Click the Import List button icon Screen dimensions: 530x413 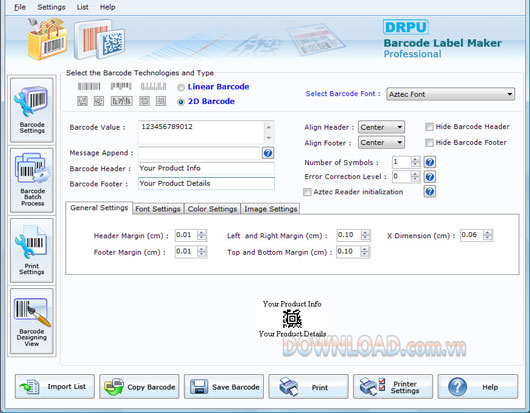pyautogui.click(x=29, y=387)
